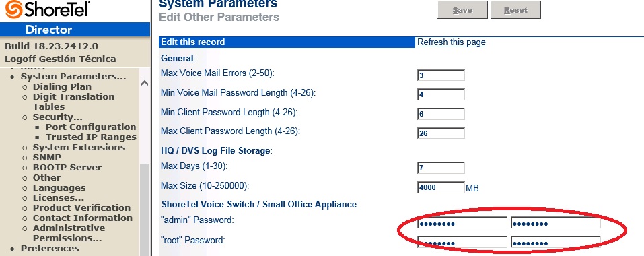
Task: Select Trusted IP Ranges entry
Action: coord(91,137)
